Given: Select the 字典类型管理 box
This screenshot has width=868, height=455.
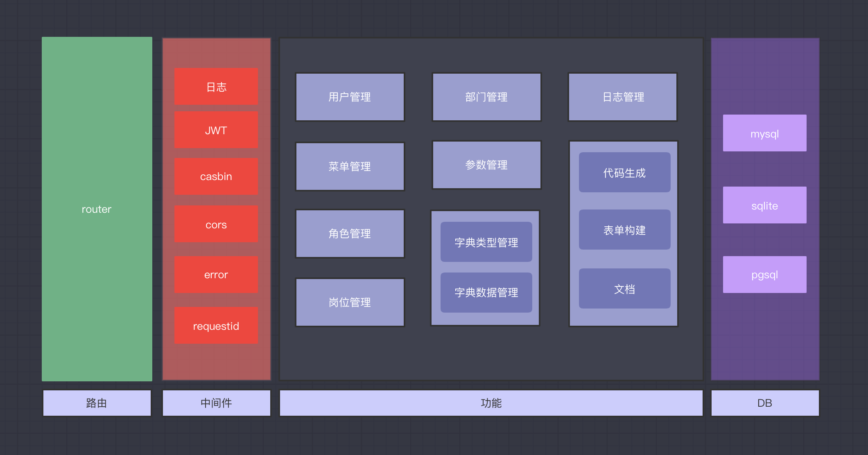Looking at the screenshot, I should click(486, 242).
